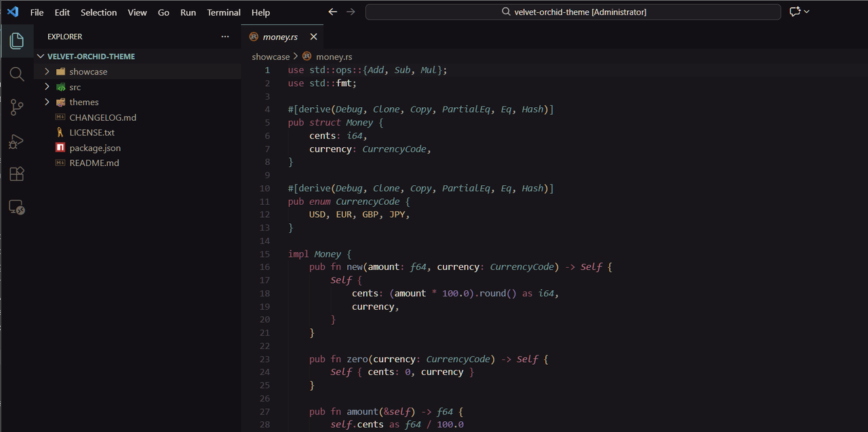
Task: Select the showcase folder row
Action: click(138, 71)
